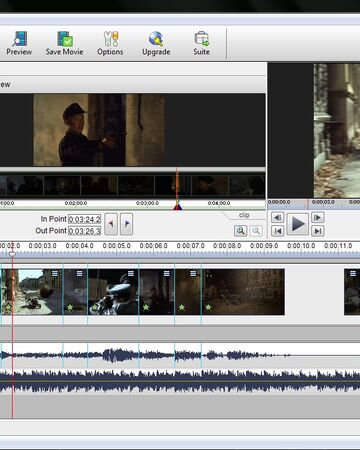Click the timeline ruler at 0:00:05.0
Viewport: 360px width, 450px height.
(116, 246)
